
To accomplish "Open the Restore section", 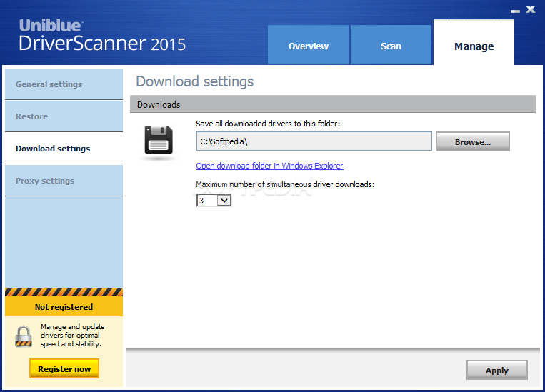I will point(64,116).
